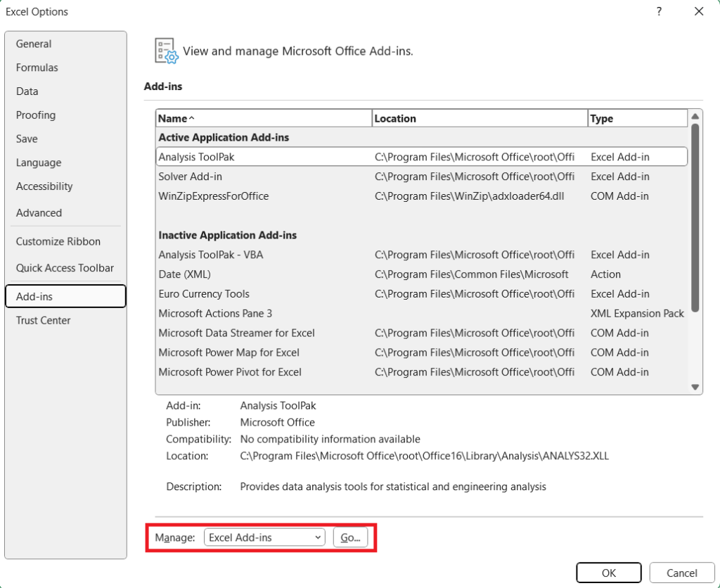Click the Manage dropdown arrow
The width and height of the screenshot is (720, 588).
click(319, 537)
